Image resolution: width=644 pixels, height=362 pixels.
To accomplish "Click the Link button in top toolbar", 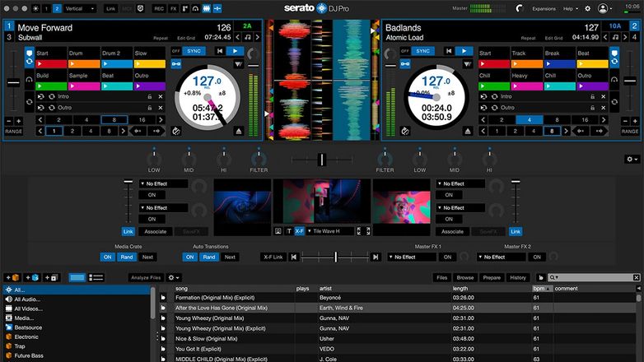I will pyautogui.click(x=110, y=8).
